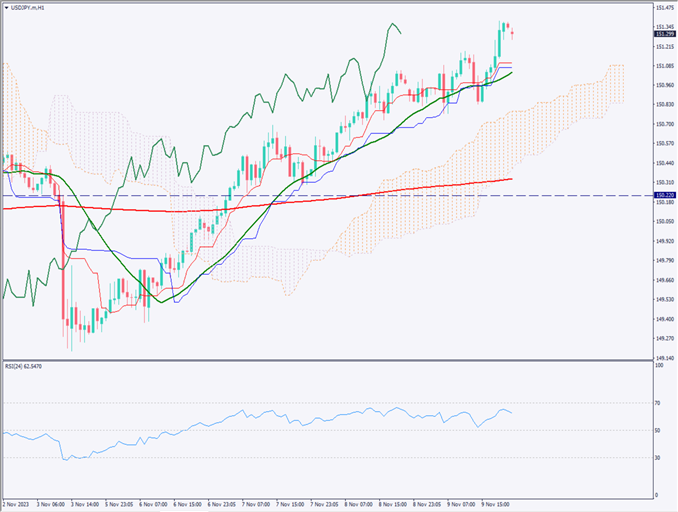Click the USDJPY.m,H1 chart title label

[x=31, y=6]
